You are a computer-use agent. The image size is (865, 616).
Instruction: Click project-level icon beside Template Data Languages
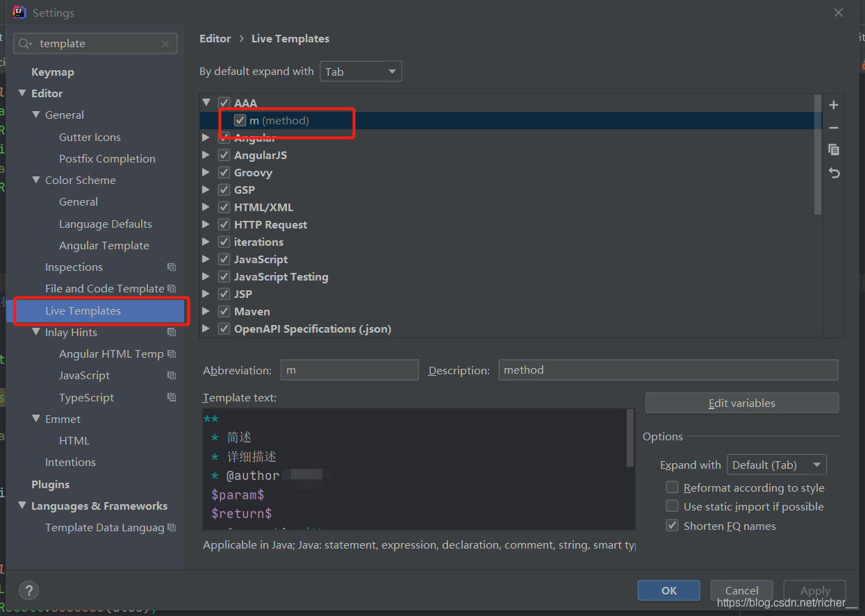172,528
